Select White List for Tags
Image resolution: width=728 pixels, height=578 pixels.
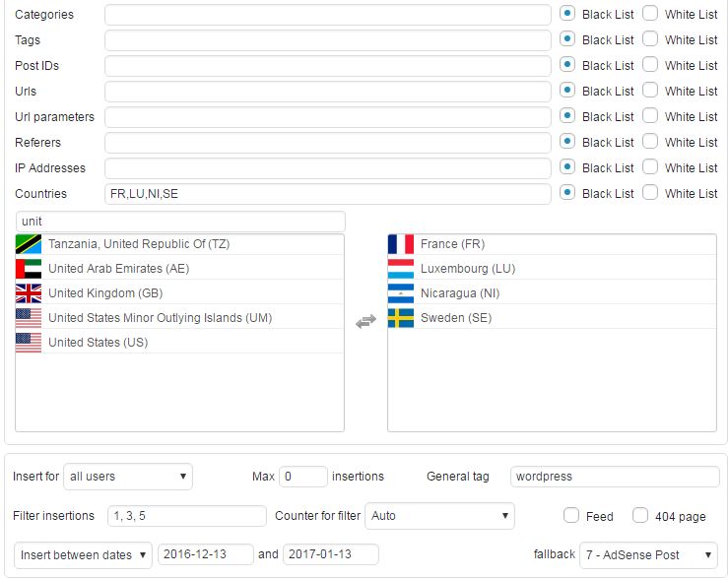click(650, 39)
